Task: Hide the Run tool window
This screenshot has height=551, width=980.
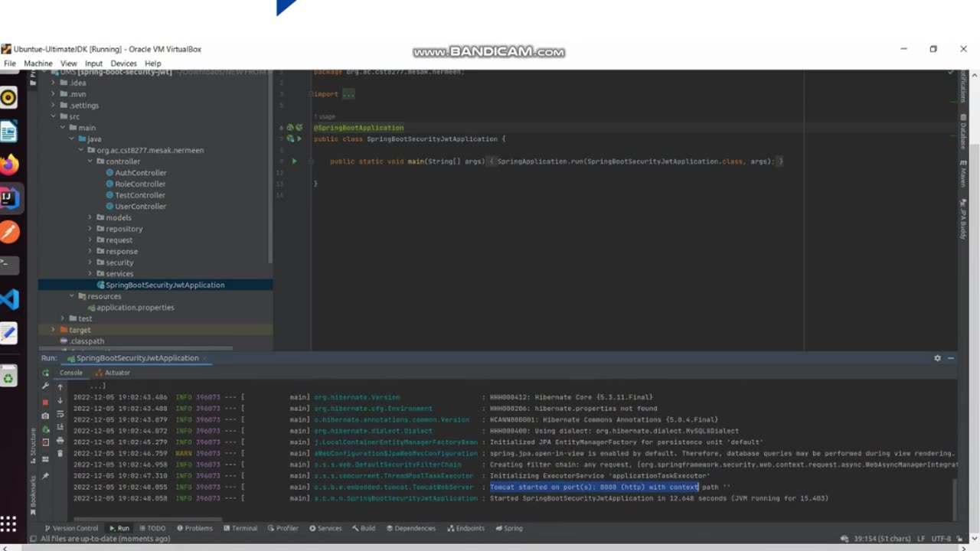Action: tap(951, 358)
